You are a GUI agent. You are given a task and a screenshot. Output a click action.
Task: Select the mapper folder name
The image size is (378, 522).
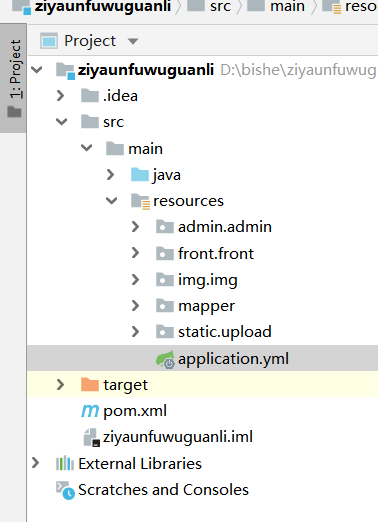click(206, 306)
